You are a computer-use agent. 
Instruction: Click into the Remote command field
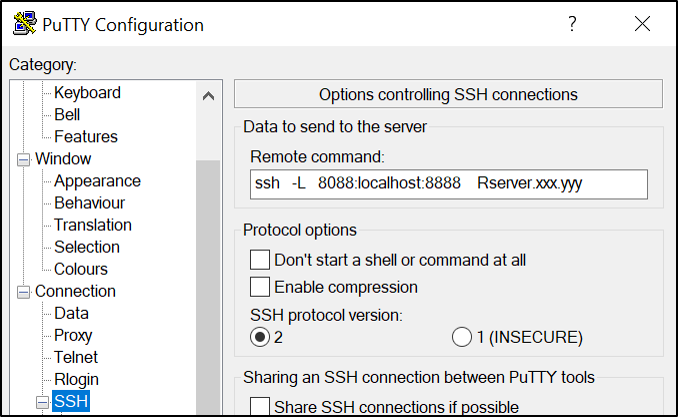click(x=449, y=184)
